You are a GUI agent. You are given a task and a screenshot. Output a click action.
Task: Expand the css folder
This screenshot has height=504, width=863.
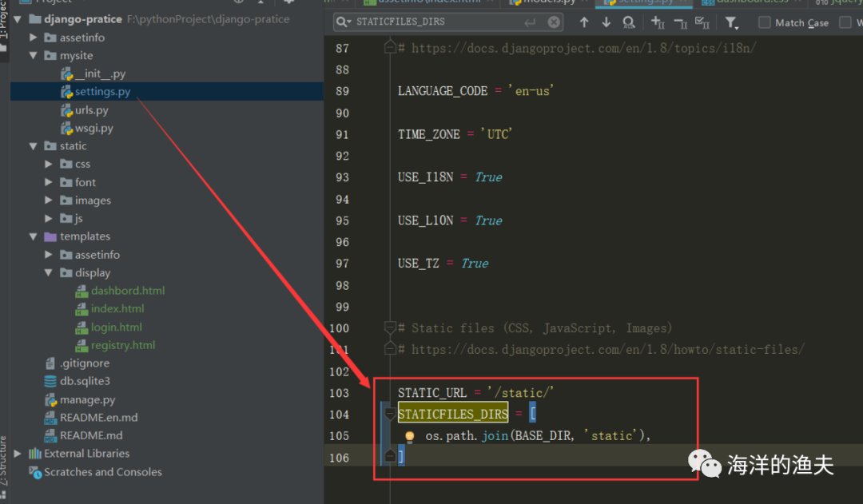pyautogui.click(x=49, y=164)
